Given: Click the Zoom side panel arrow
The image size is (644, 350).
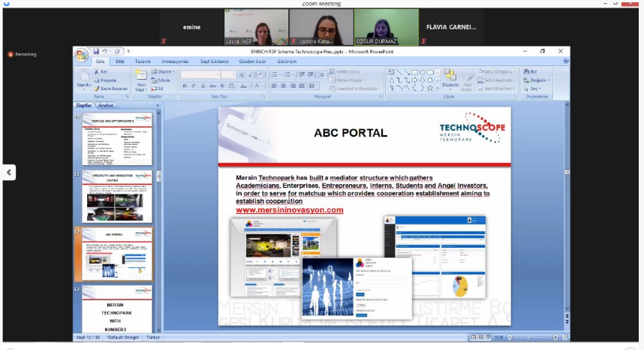Looking at the screenshot, I should tap(9, 172).
